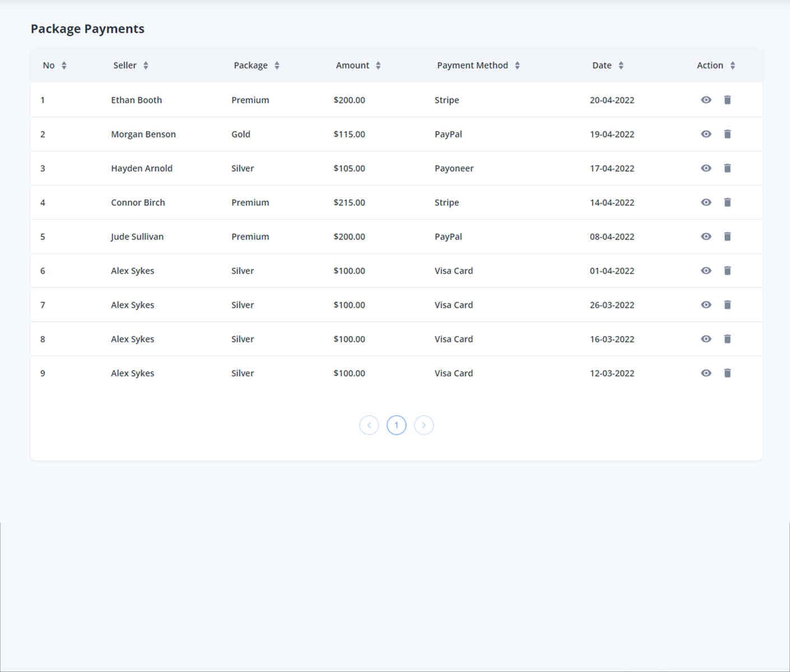Toggle view for Connor Birch's payment row
Screen dimensions: 790x672
[x=706, y=202]
